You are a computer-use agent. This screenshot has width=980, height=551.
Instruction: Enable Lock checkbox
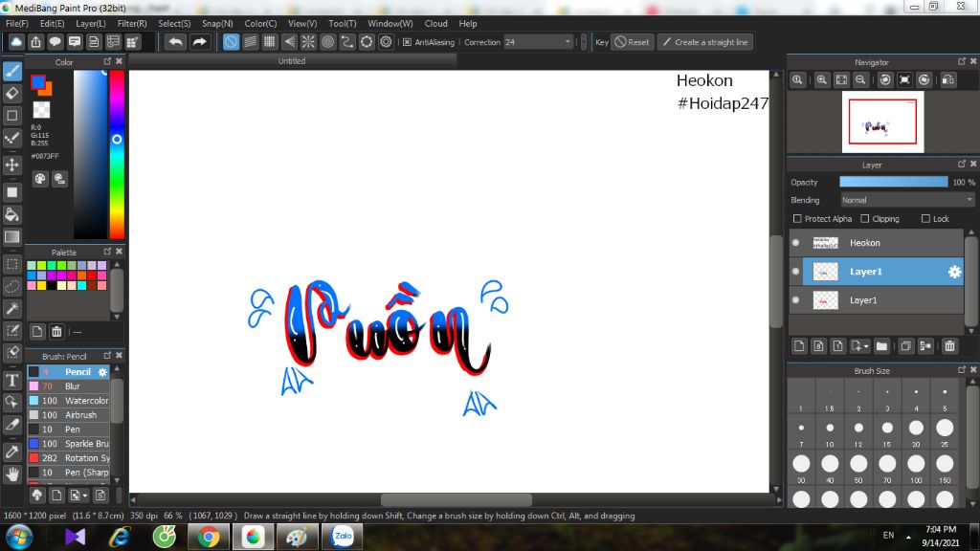tap(925, 219)
